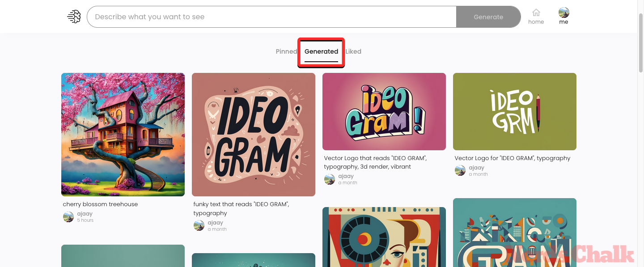The height and width of the screenshot is (267, 644).
Task: Click caption 'Vector Logo for "IDEO GRAM", typography'
Action: tap(513, 158)
